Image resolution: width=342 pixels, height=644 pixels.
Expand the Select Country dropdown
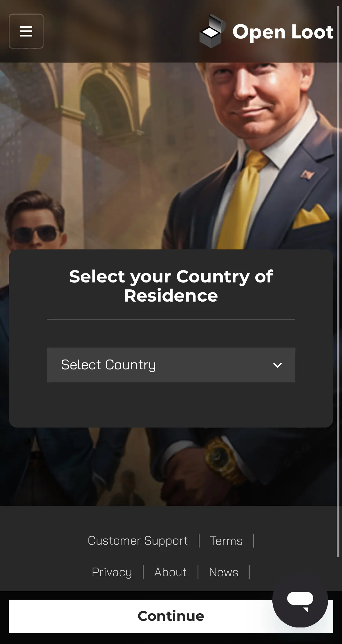click(x=171, y=365)
